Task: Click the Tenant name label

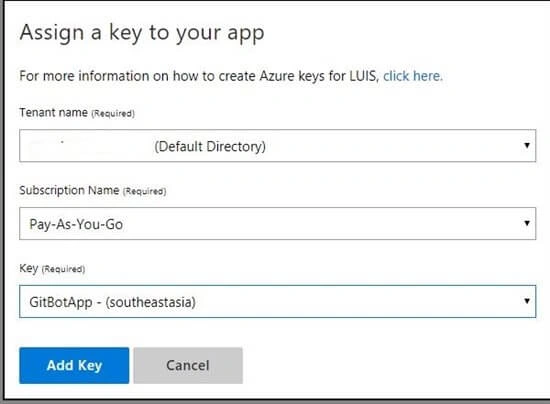Action: click(x=53, y=113)
